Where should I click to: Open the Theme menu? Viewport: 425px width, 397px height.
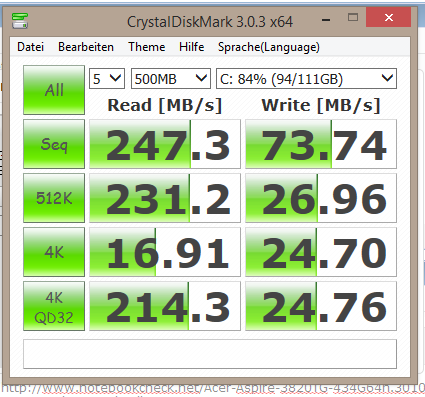147,47
